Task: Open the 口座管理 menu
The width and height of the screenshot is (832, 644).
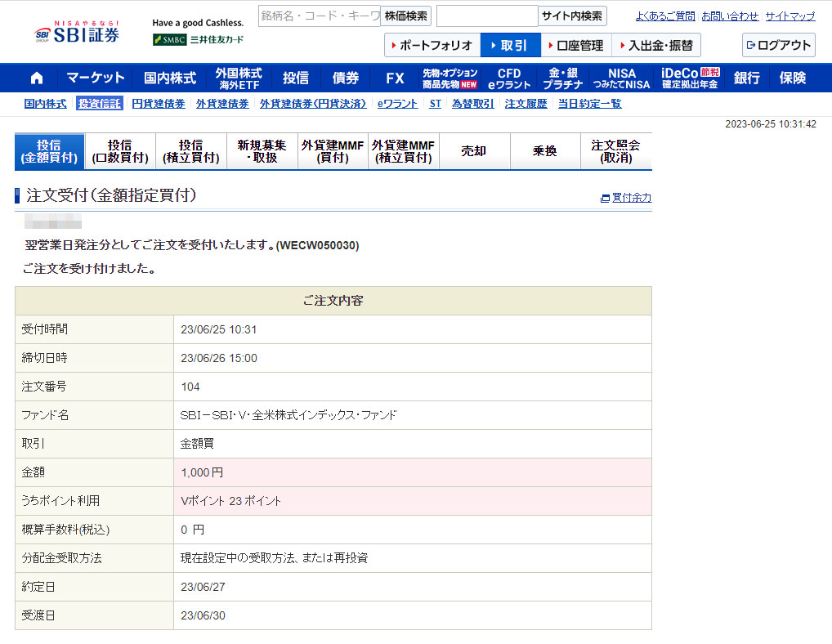Action: pyautogui.click(x=575, y=45)
